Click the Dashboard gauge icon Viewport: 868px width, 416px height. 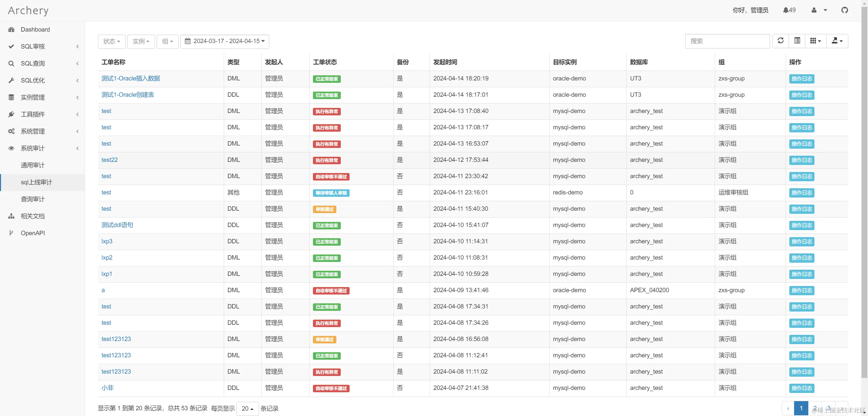pyautogui.click(x=11, y=30)
